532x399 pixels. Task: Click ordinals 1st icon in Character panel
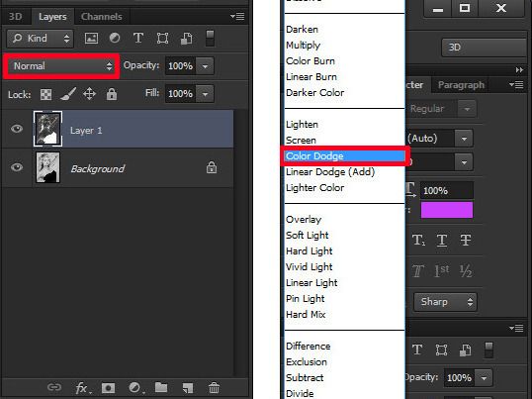tap(441, 271)
